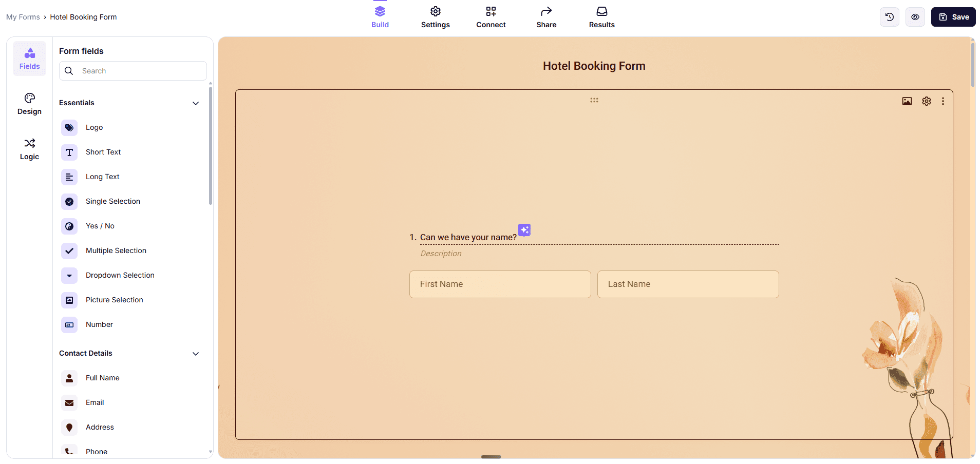Collapse the Contact Details section
The image size is (980, 464).
[196, 354]
